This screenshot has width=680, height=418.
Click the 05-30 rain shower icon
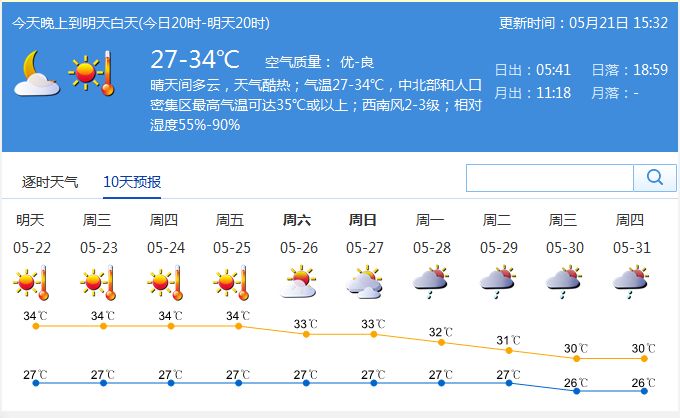pyautogui.click(x=564, y=282)
